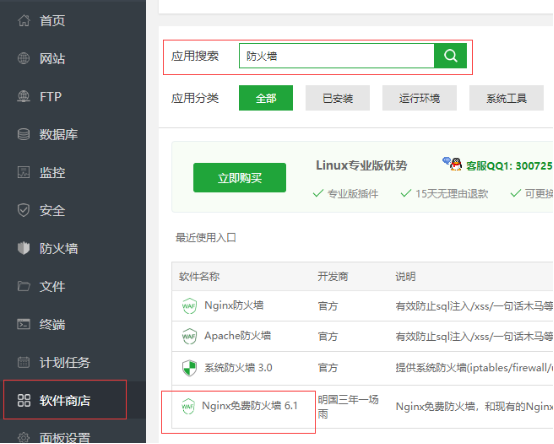Click the magnifier search button
Viewport: 554px width, 444px height.
450,55
